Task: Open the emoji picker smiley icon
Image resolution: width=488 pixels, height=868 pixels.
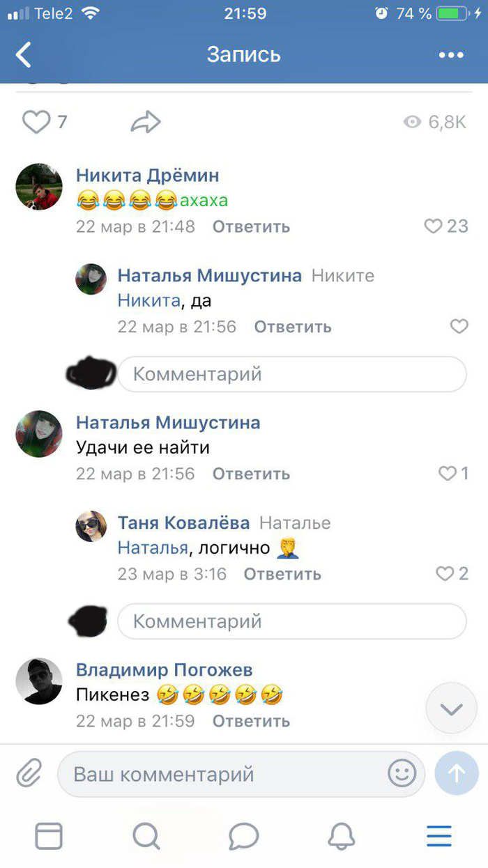Action: coord(402,773)
